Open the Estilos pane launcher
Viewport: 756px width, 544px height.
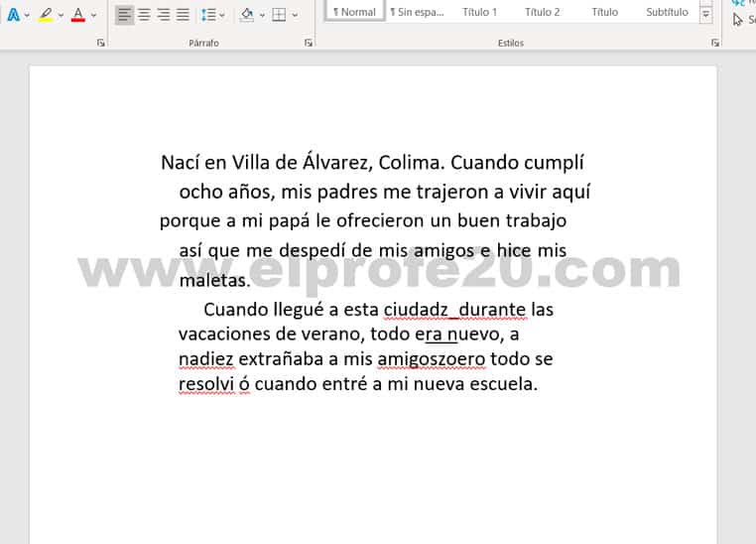pyautogui.click(x=715, y=43)
